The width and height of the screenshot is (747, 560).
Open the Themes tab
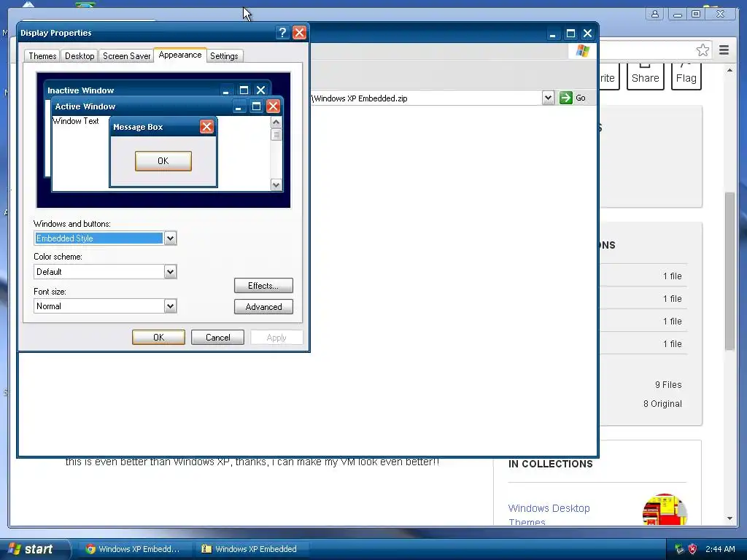tap(42, 56)
